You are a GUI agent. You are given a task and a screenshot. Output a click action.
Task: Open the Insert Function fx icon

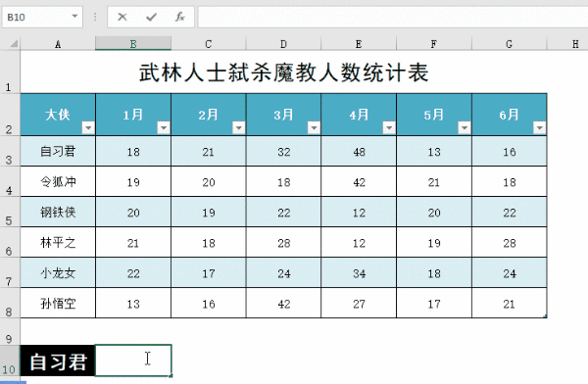click(179, 17)
